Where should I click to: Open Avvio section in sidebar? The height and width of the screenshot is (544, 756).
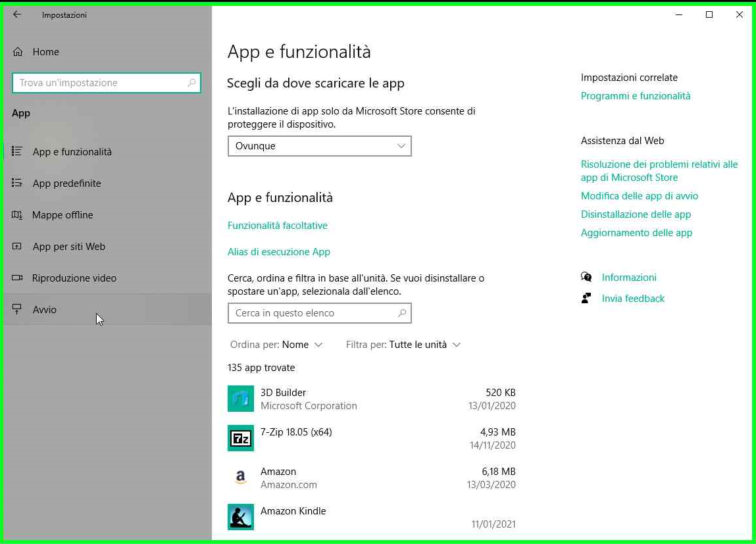tap(107, 309)
